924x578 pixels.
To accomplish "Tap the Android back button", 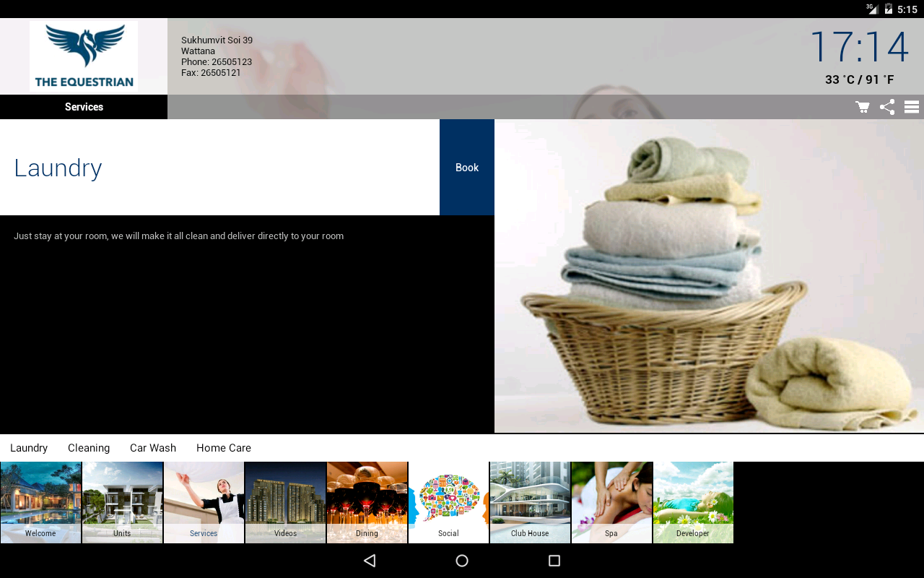I will tap(370, 561).
